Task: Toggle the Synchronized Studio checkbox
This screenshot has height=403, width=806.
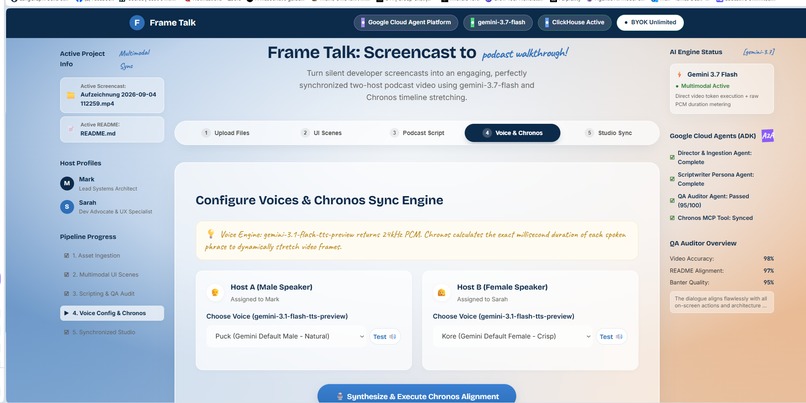Action: [x=66, y=332]
